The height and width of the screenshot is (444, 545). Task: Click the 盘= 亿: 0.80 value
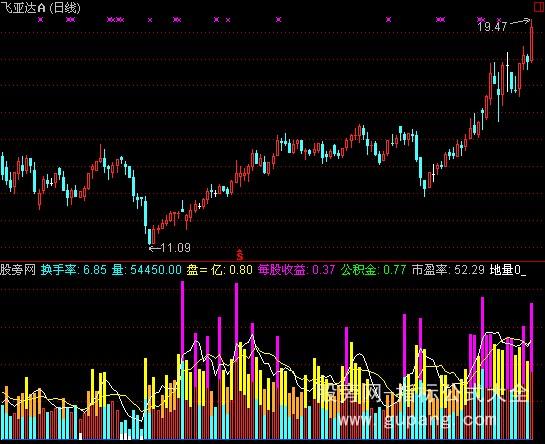click(x=219, y=270)
